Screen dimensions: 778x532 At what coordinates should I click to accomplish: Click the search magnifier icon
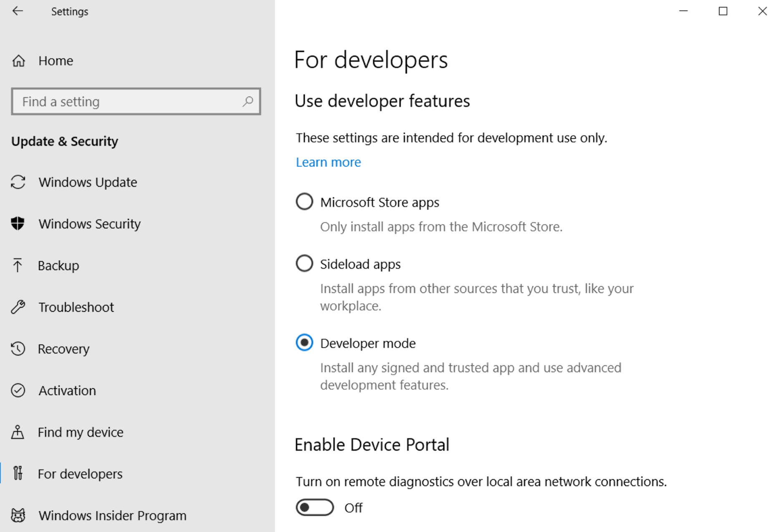[248, 101]
